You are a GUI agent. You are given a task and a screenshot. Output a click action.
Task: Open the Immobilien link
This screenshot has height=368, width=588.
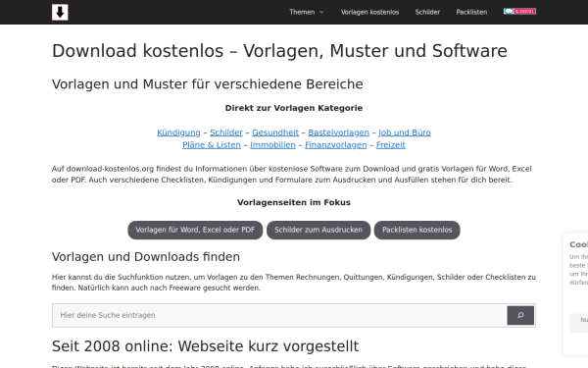click(272, 145)
